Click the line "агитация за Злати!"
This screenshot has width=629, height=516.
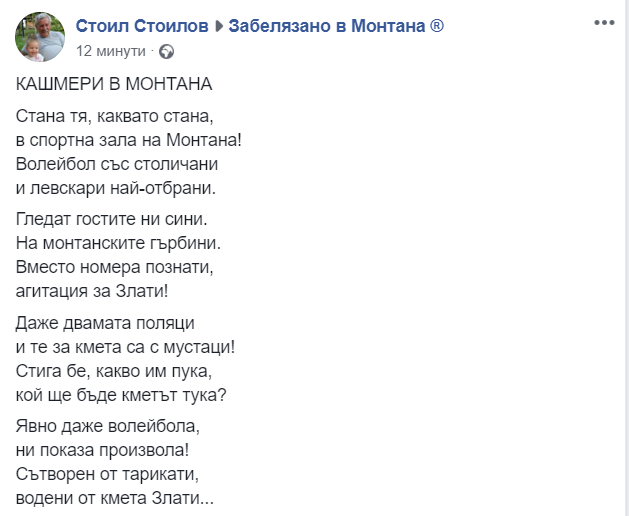[x=92, y=291]
